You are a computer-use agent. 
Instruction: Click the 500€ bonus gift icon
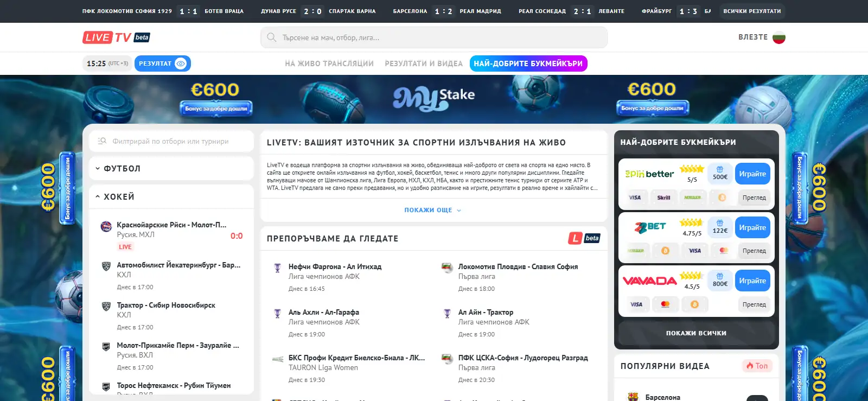[720, 169]
